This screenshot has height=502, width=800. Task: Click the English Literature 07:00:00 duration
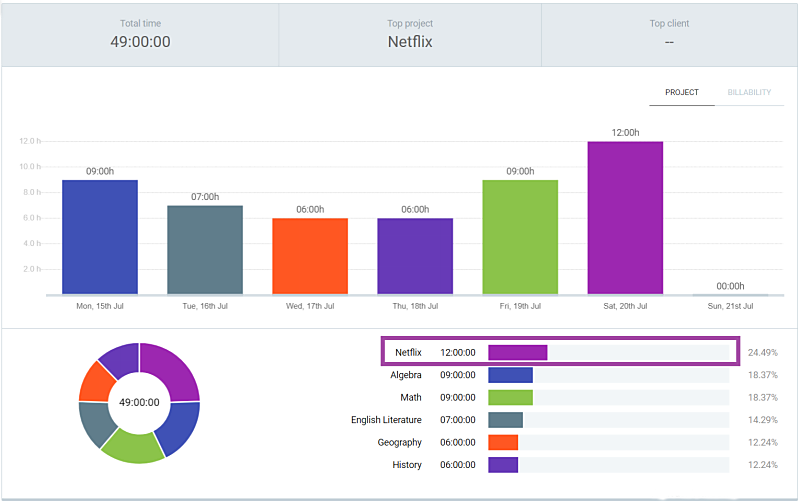point(458,420)
